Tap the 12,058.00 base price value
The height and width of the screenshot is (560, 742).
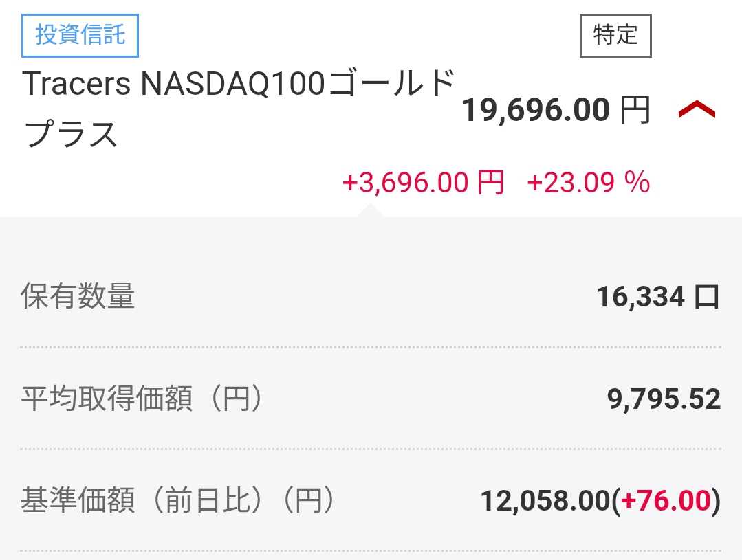(545, 501)
